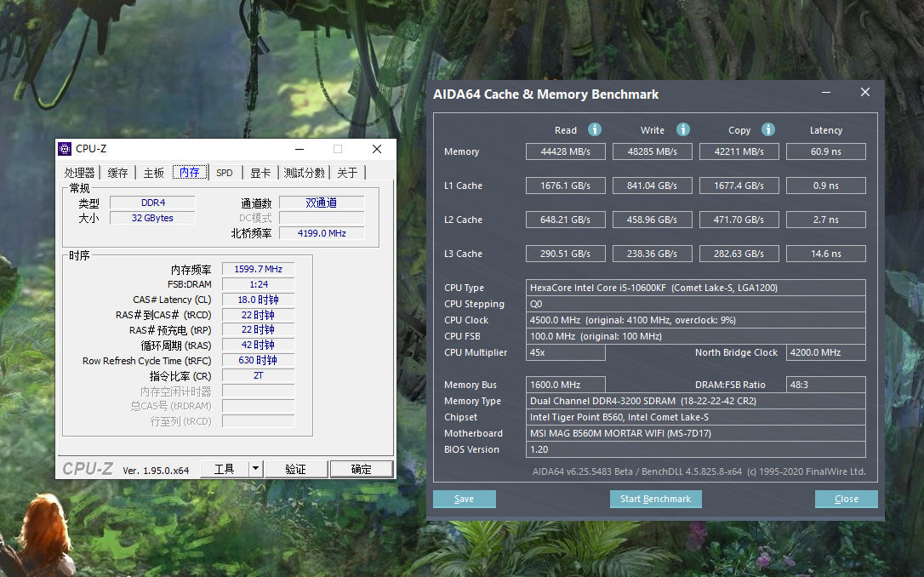Click the Memory Read 44428 MB/s field
Image resolution: width=924 pixels, height=577 pixels.
(x=566, y=151)
